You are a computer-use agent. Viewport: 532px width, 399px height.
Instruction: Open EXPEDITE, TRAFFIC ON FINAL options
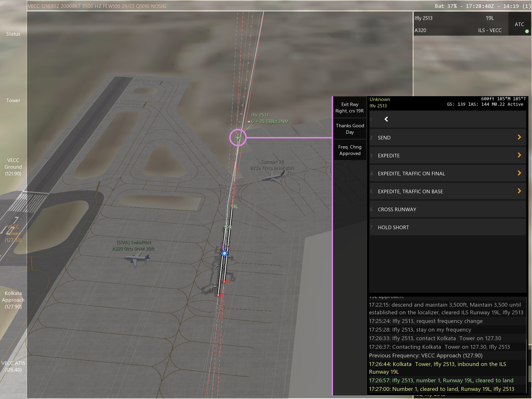(519, 173)
